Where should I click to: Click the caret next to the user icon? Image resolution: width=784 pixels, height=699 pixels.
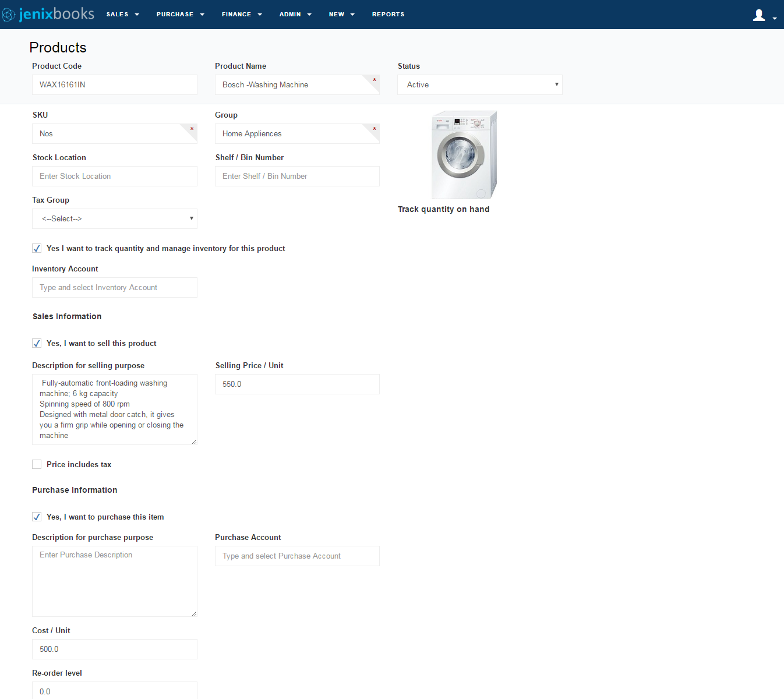coord(775,19)
